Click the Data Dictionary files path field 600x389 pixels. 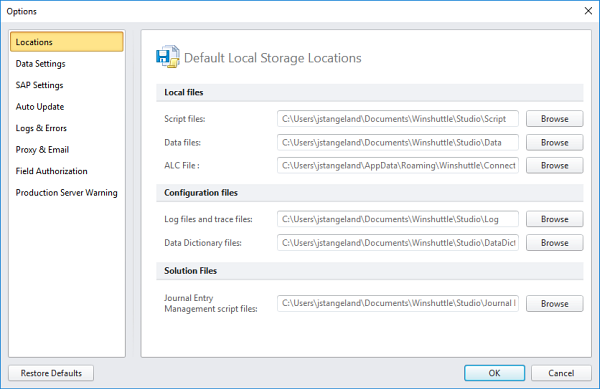pyautogui.click(x=398, y=243)
